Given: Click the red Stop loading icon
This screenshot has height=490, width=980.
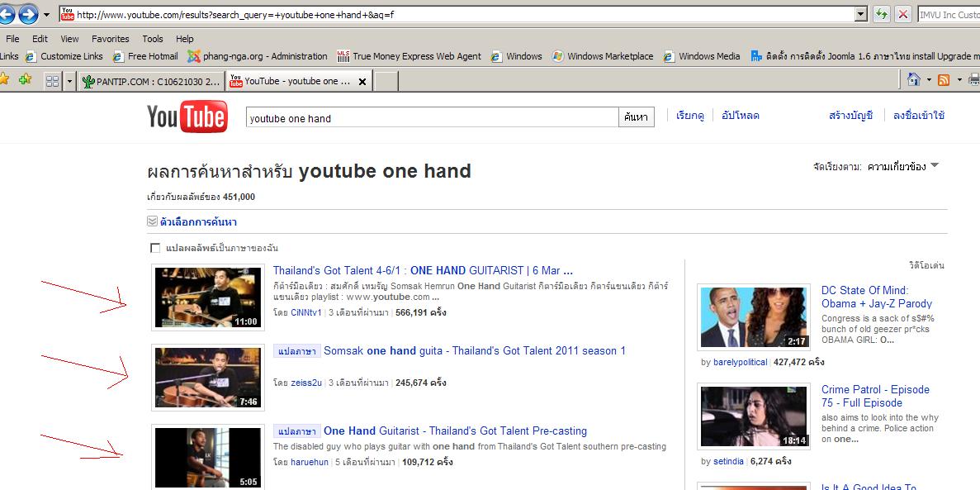Looking at the screenshot, I should 902,14.
